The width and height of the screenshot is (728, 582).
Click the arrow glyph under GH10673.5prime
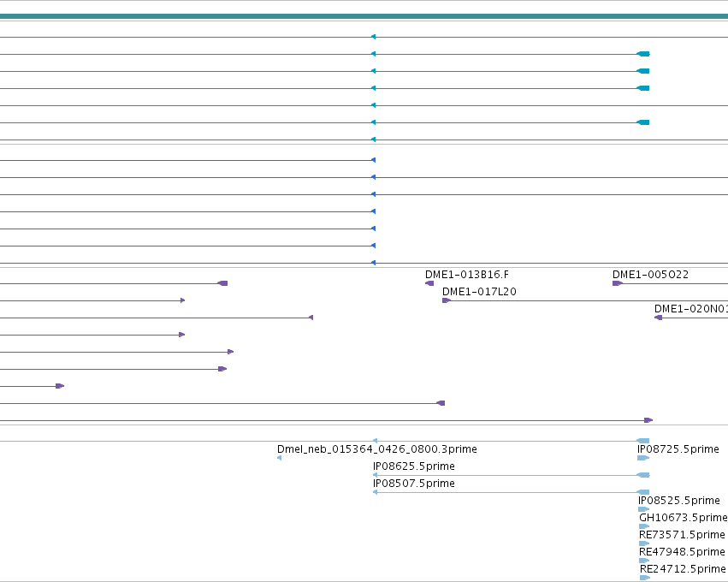644,526
